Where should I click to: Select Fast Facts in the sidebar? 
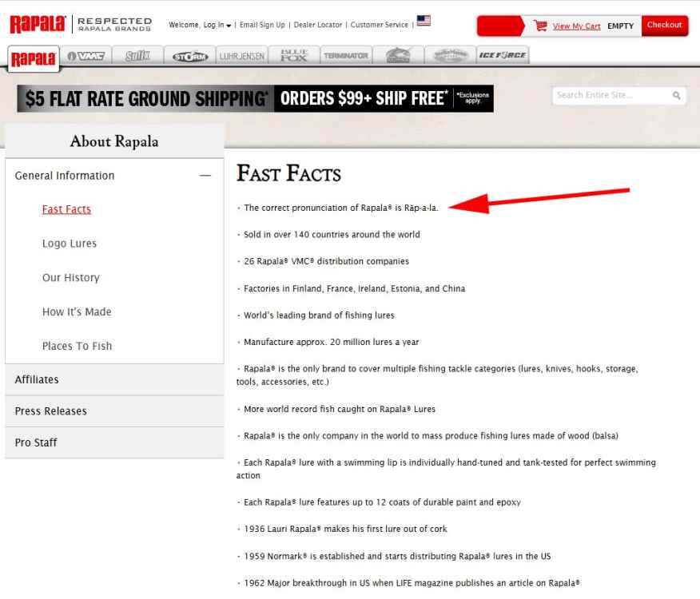[66, 209]
